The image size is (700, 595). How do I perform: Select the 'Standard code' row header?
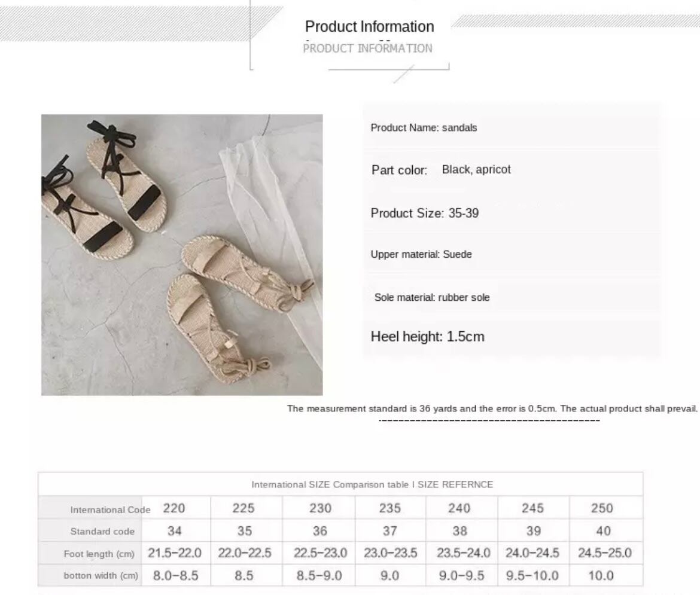coord(102,531)
